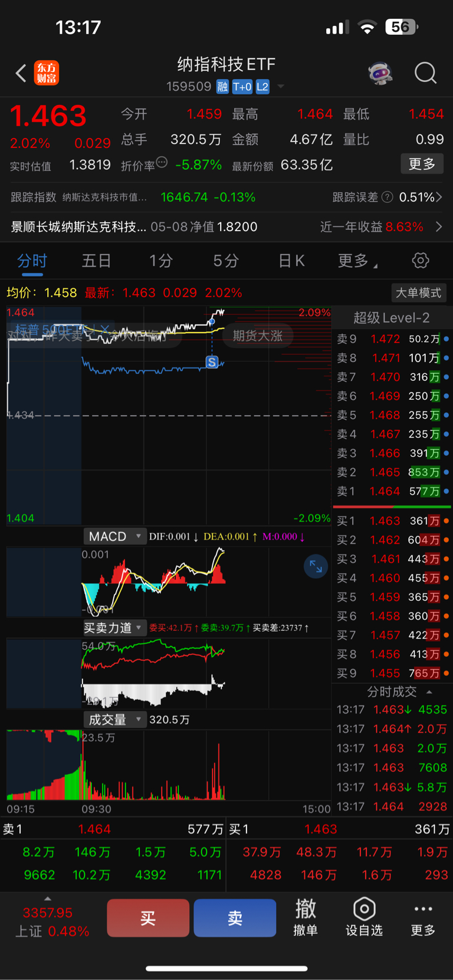
Task: Tap the 撤单 cancel order icon
Action: click(306, 917)
